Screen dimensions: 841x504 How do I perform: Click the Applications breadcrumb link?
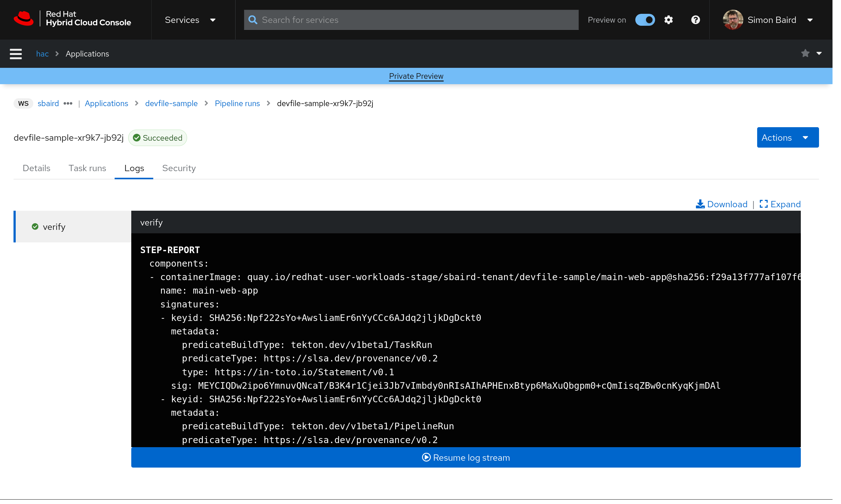point(106,103)
